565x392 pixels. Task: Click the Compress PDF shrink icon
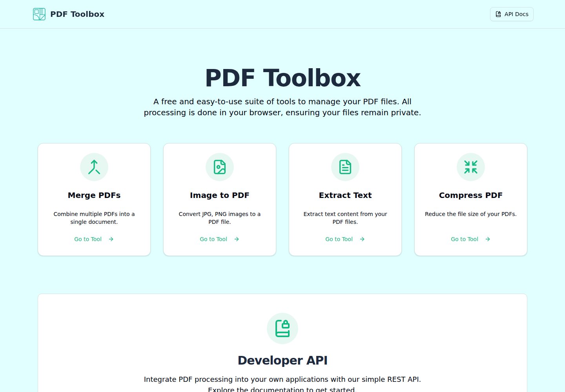[x=471, y=167]
